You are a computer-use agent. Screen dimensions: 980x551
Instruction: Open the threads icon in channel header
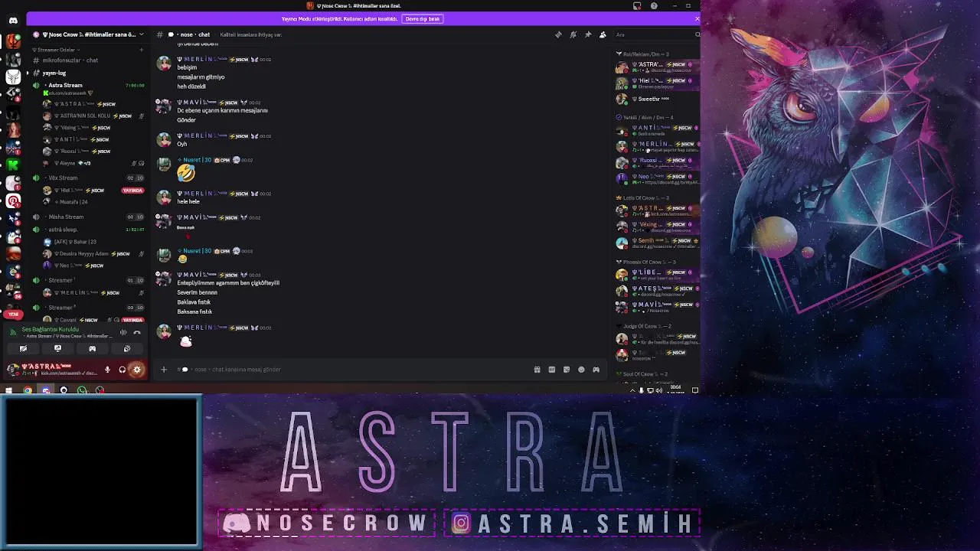point(558,34)
